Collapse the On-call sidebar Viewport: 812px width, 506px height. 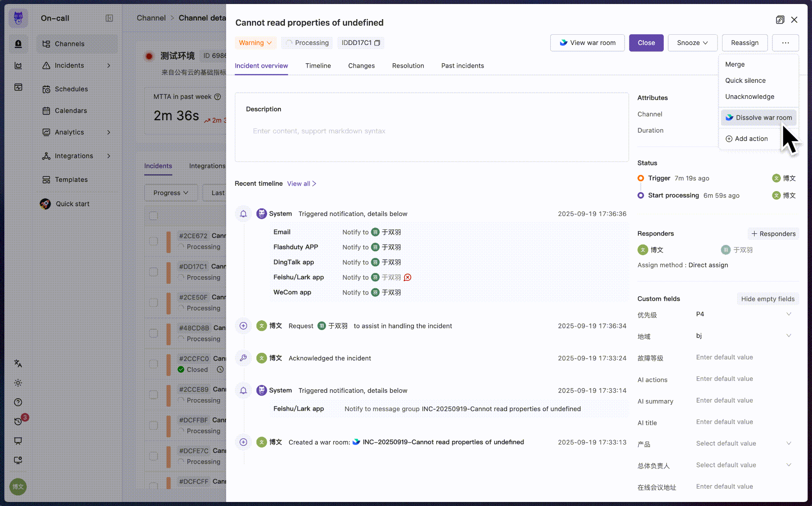coord(109,18)
